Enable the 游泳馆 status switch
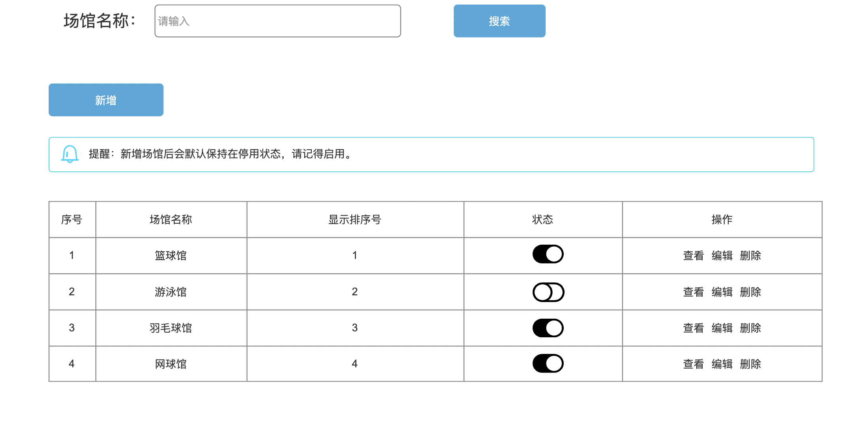The height and width of the screenshot is (422, 868). (548, 292)
